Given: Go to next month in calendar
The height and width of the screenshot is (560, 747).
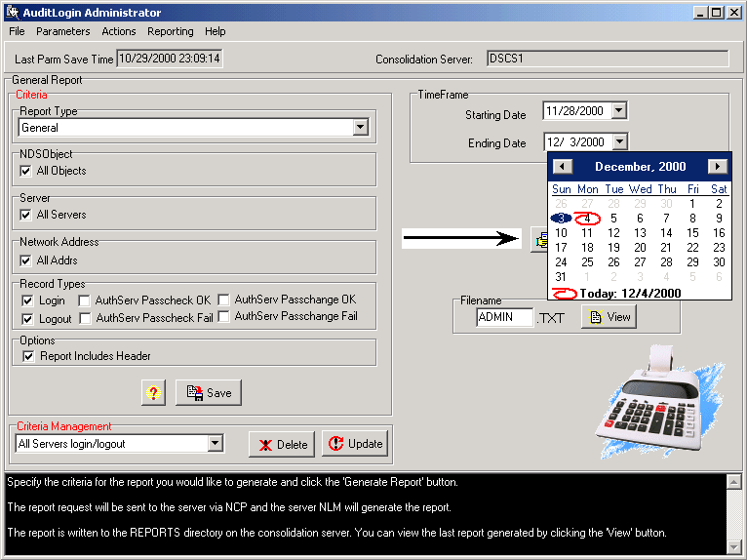Looking at the screenshot, I should 718,166.
